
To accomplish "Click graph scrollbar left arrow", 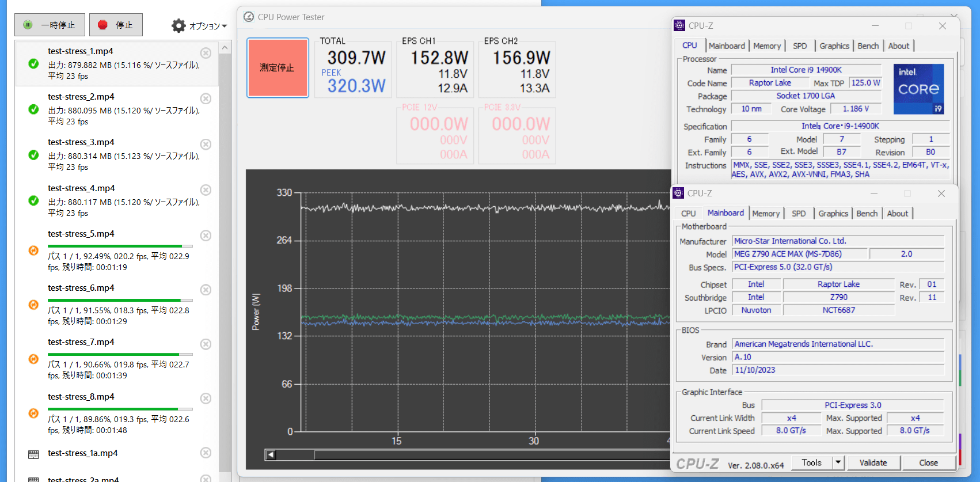I will click(271, 455).
